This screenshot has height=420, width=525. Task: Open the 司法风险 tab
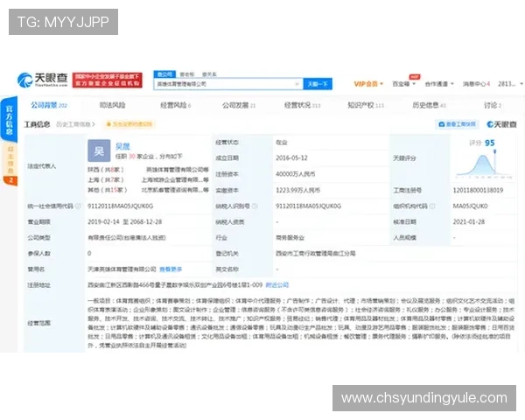click(113, 105)
